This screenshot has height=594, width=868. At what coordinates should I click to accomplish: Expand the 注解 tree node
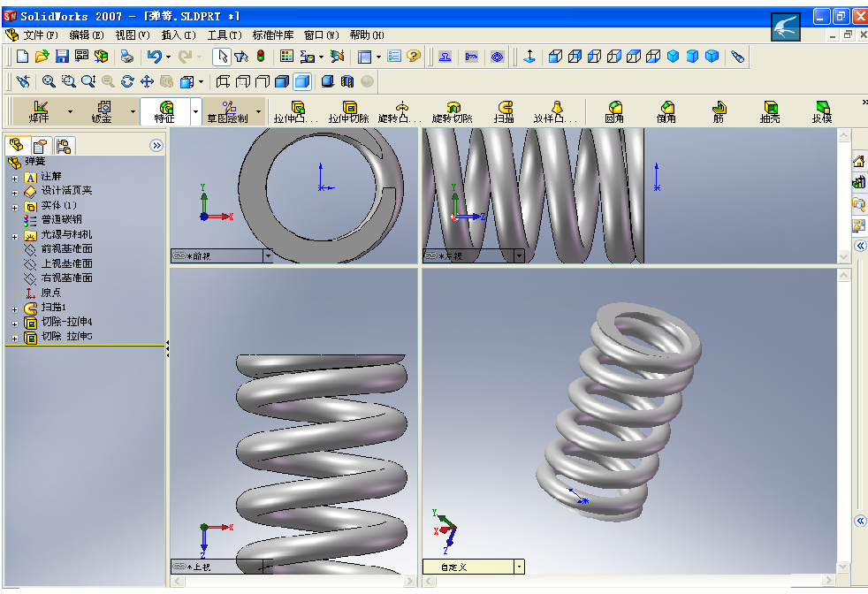point(15,179)
